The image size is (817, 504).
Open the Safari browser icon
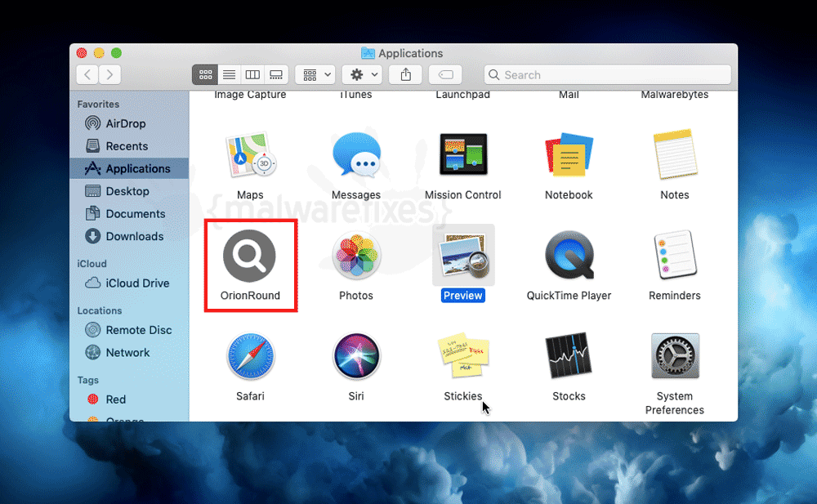[x=250, y=356]
